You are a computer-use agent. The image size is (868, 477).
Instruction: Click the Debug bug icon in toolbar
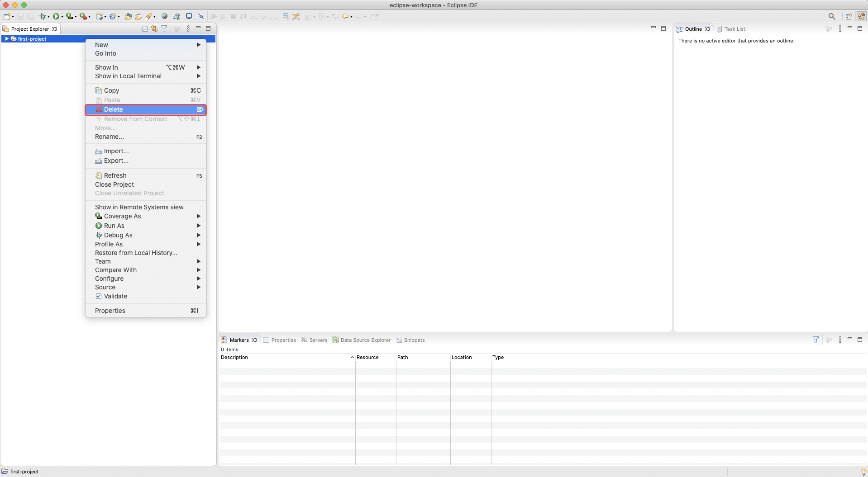(x=43, y=16)
